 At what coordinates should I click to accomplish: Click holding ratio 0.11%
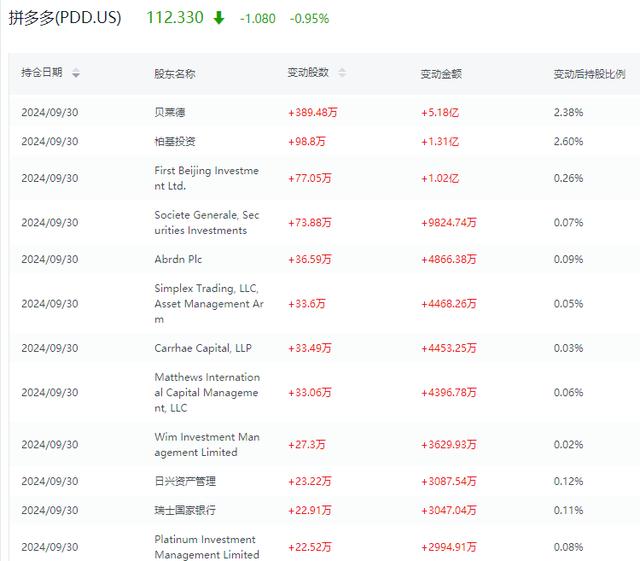(x=569, y=510)
